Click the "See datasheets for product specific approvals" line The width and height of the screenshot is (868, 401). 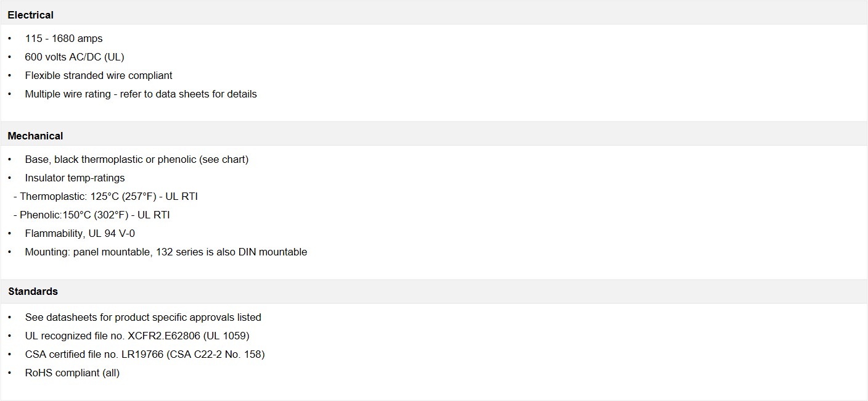click(x=143, y=317)
